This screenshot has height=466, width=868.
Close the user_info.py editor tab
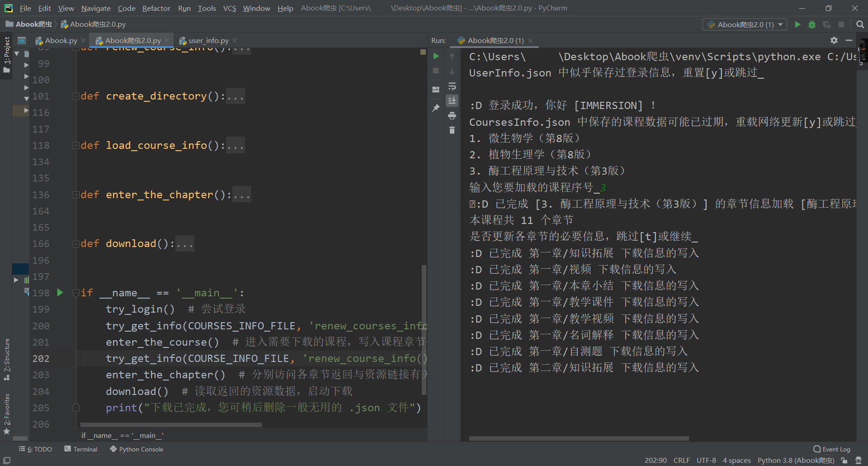(x=235, y=40)
